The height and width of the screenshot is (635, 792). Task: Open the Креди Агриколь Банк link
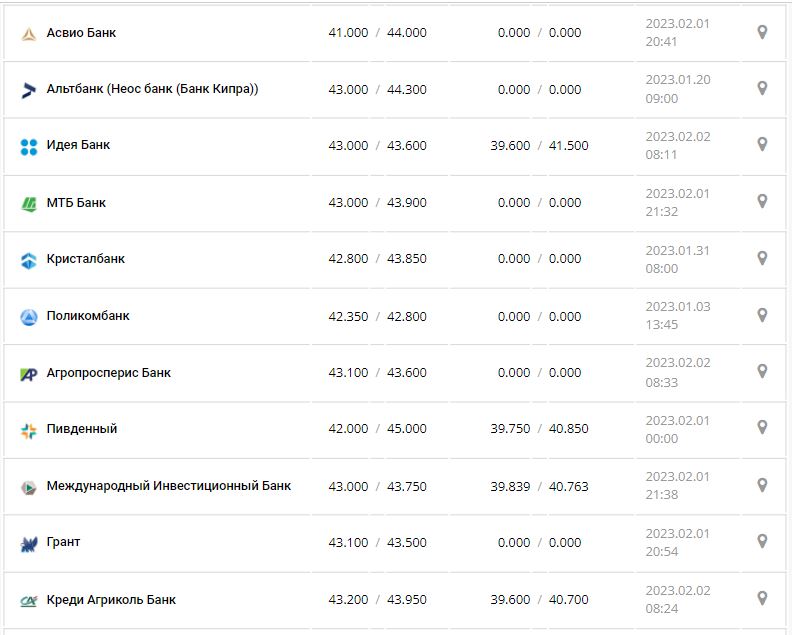point(111,600)
